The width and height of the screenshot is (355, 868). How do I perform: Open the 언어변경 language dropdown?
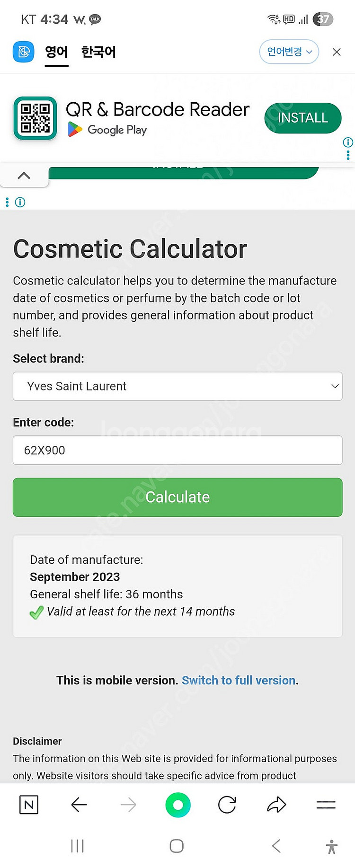(289, 52)
